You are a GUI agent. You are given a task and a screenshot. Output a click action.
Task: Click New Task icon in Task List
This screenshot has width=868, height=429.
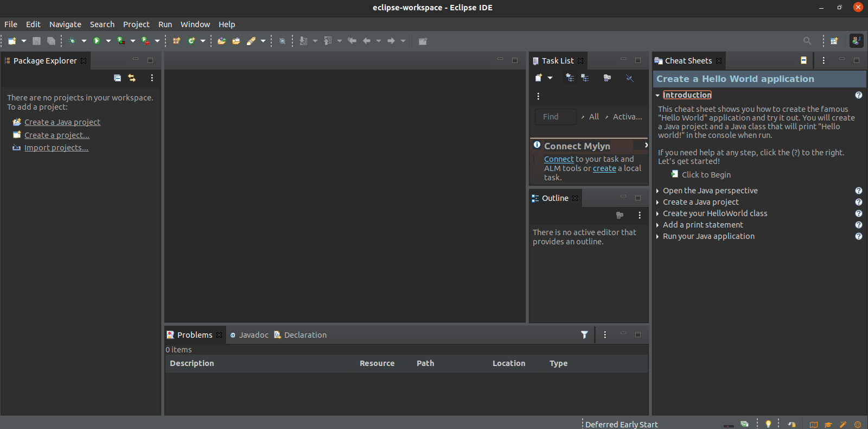pos(539,78)
